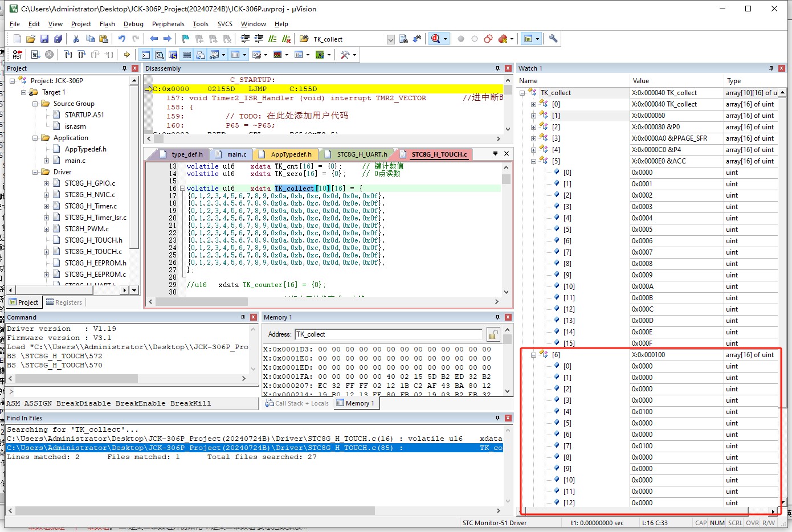Open the TK_collect find combo box dropdown
This screenshot has height=532, width=792.
(391, 39)
